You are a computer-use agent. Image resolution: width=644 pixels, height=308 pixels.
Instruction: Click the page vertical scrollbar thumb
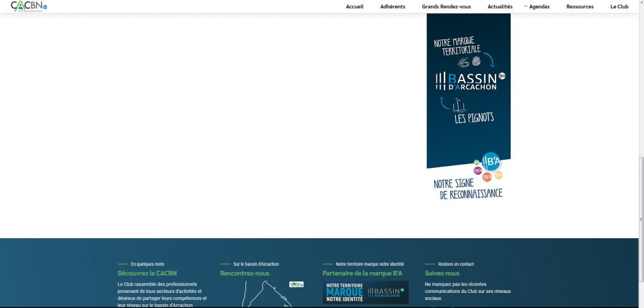pos(641,219)
